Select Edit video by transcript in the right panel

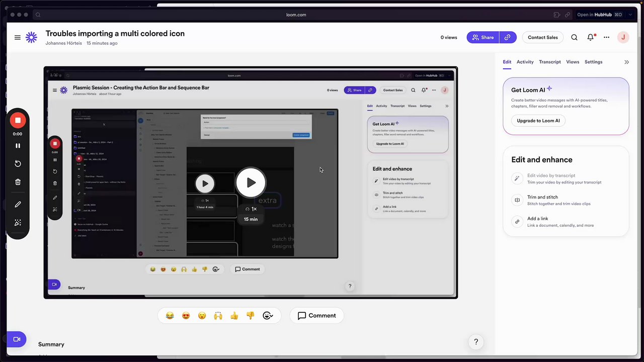[566, 178]
